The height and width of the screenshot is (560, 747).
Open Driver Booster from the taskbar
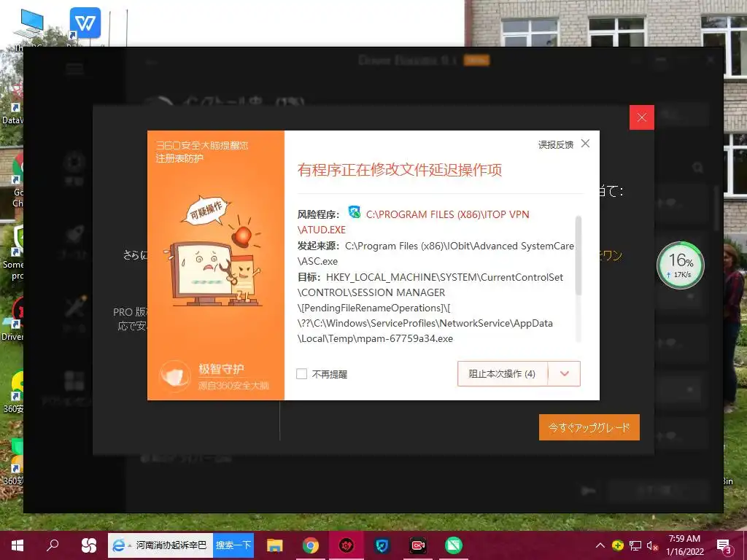[347, 545]
